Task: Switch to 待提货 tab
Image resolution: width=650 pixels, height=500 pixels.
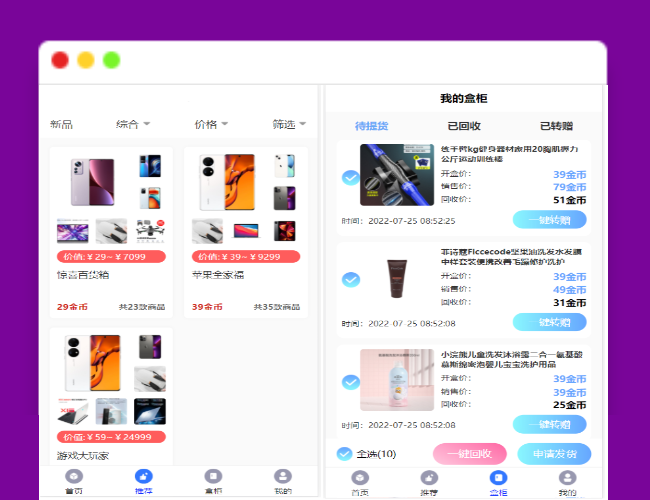Action: pos(371,126)
